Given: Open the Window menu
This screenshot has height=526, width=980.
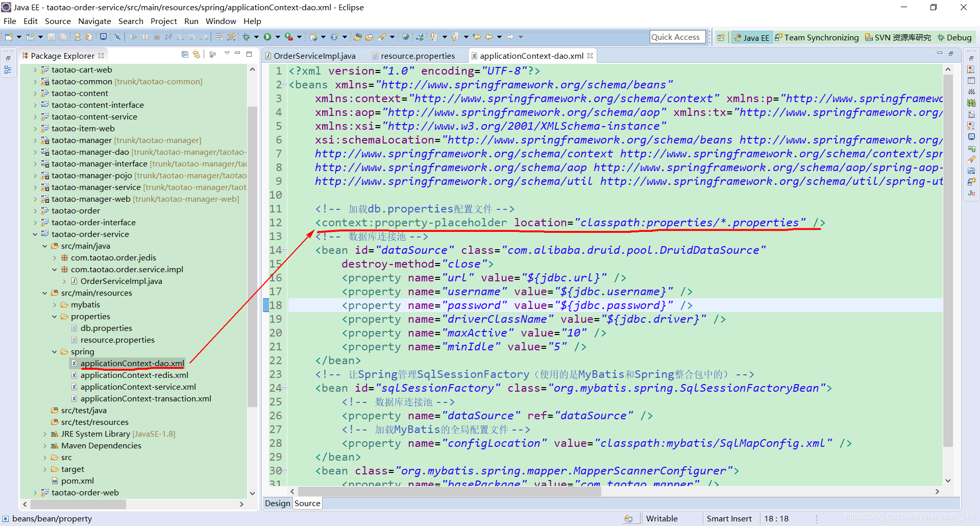Looking at the screenshot, I should tap(220, 21).
